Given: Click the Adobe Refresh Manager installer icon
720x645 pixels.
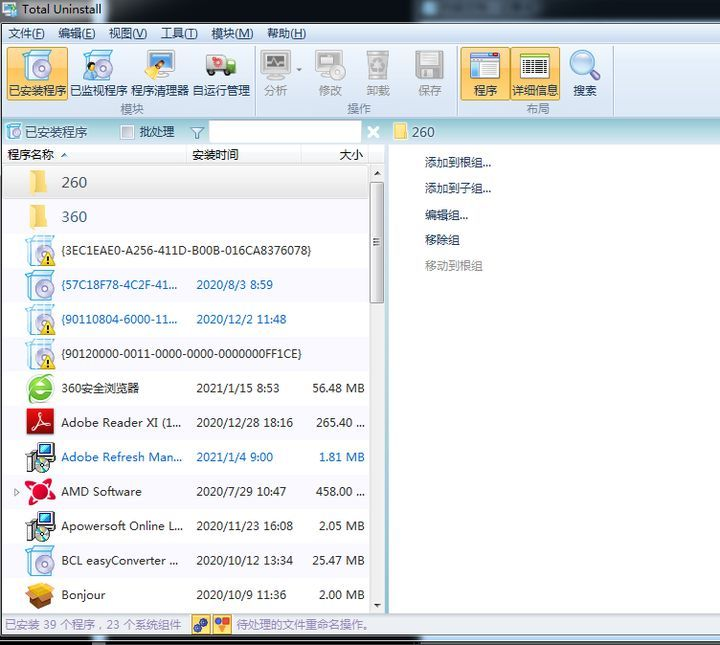Looking at the screenshot, I should coord(40,457).
